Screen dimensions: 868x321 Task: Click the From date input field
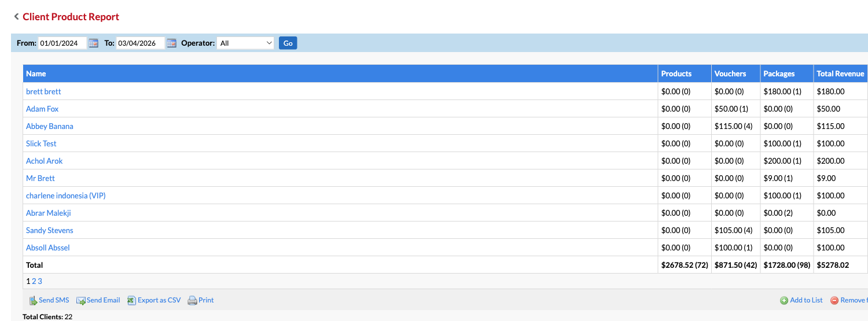[62, 43]
